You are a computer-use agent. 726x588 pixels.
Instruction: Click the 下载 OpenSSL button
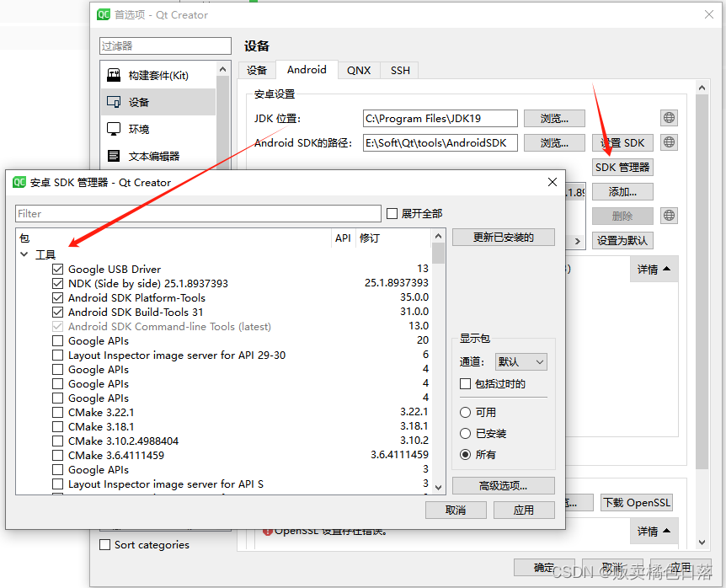click(636, 502)
